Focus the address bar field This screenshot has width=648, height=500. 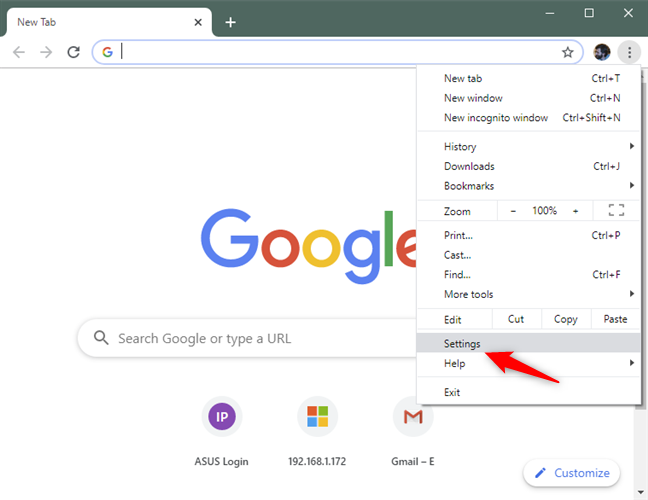click(337, 52)
